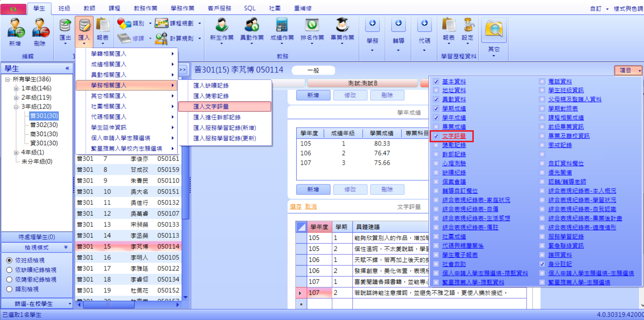Open the 篩選-在校學生 dropdown
Viewport: 644px width, 320px height.
tap(37, 304)
